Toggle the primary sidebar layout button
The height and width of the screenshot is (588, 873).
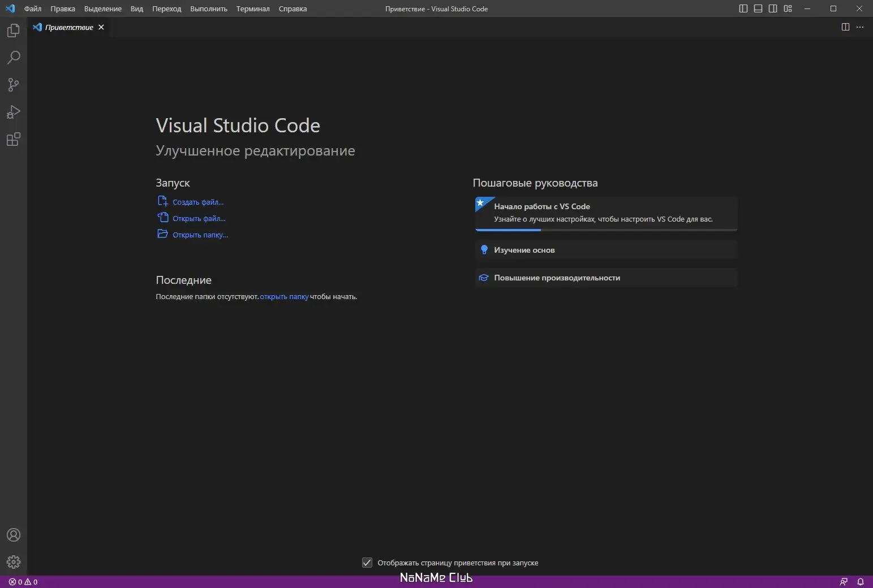[743, 8]
